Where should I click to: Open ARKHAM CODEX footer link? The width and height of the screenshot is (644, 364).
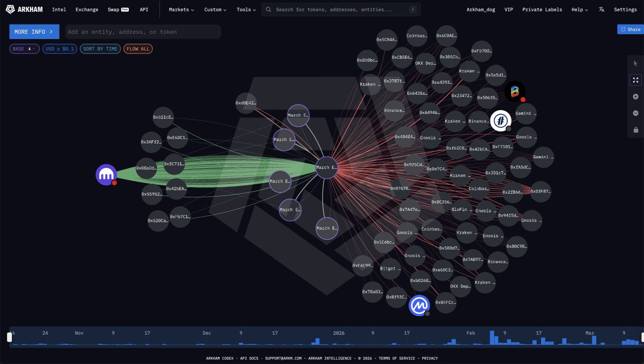click(219, 358)
